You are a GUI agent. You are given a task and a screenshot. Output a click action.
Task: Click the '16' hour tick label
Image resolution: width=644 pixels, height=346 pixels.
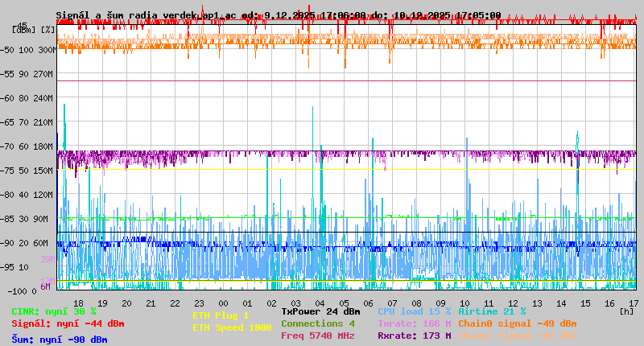(610, 303)
